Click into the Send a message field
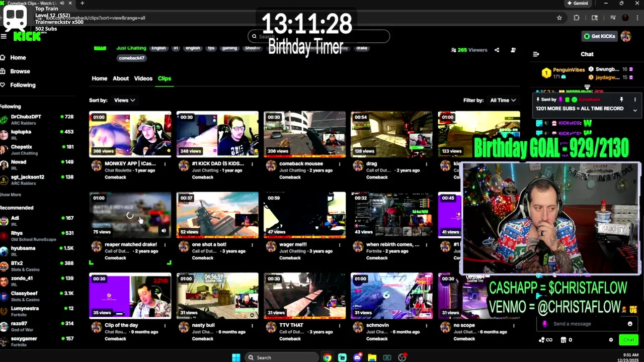 586,324
